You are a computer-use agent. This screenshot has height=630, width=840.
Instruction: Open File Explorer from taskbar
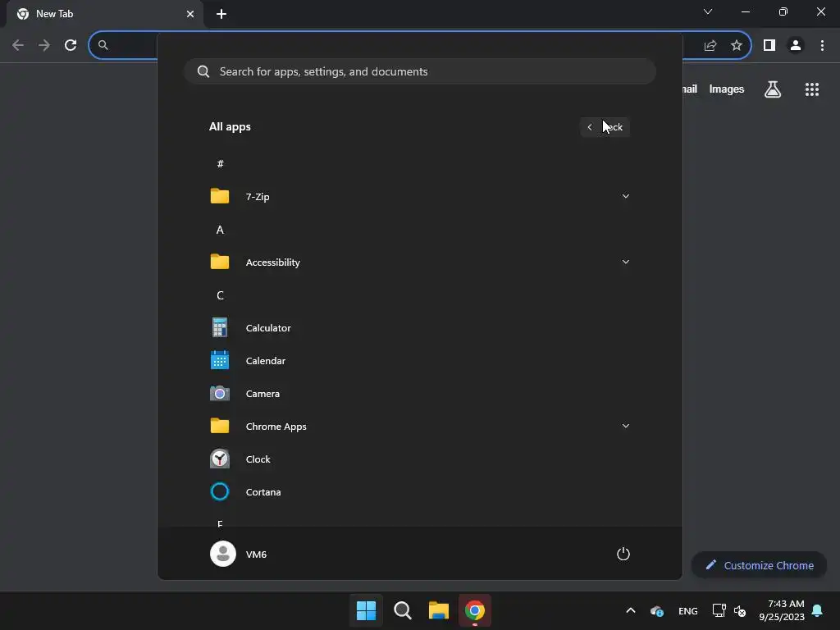(x=438, y=610)
